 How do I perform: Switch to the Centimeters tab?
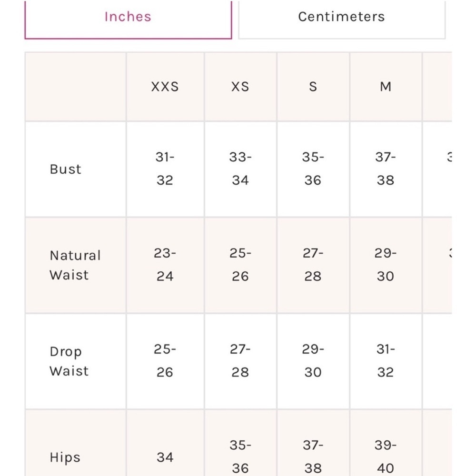[342, 19]
